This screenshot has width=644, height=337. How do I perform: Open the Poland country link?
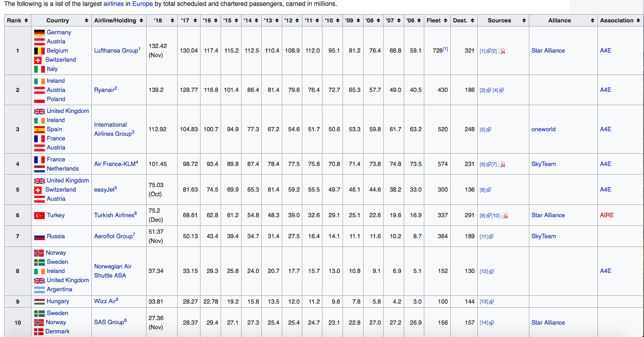click(x=56, y=99)
